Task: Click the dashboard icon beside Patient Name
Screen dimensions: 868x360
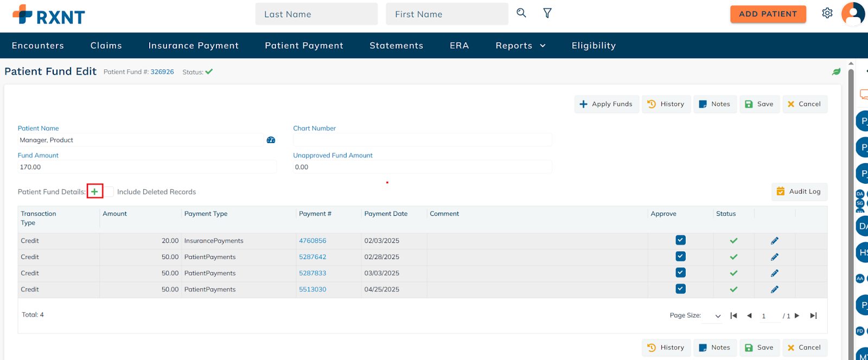Action: click(271, 140)
